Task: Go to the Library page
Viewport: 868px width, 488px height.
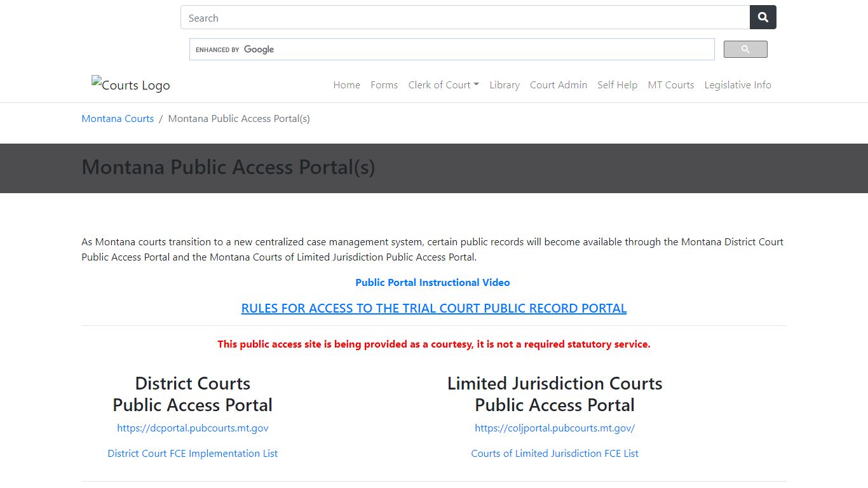Action: pos(505,85)
